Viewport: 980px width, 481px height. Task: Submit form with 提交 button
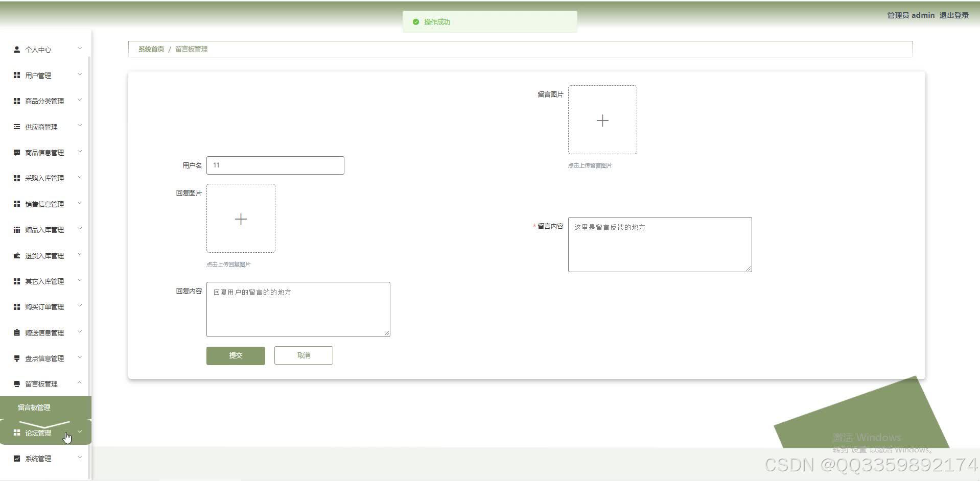coord(236,355)
